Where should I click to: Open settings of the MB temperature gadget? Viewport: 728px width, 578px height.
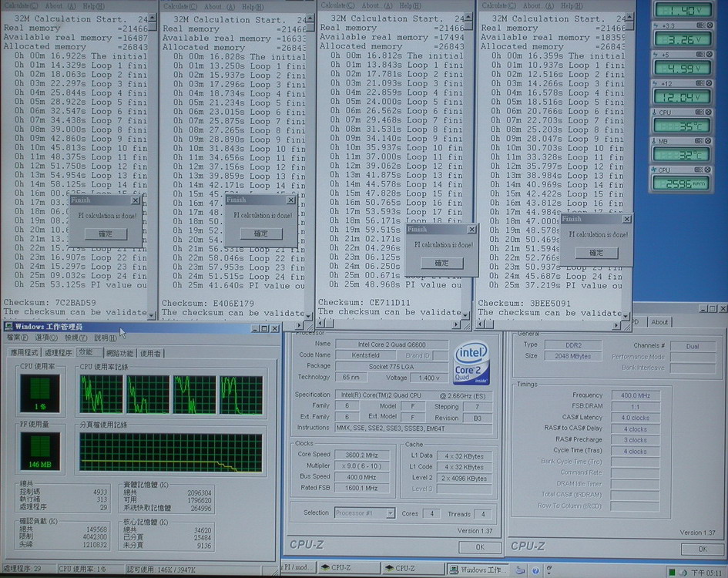point(699,141)
